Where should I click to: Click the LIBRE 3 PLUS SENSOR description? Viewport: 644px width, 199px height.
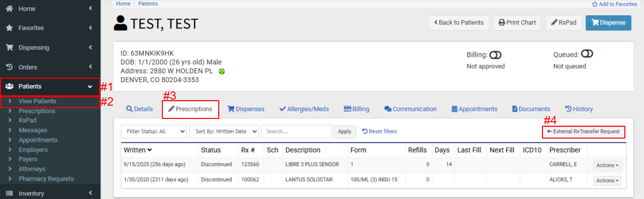tap(312, 165)
